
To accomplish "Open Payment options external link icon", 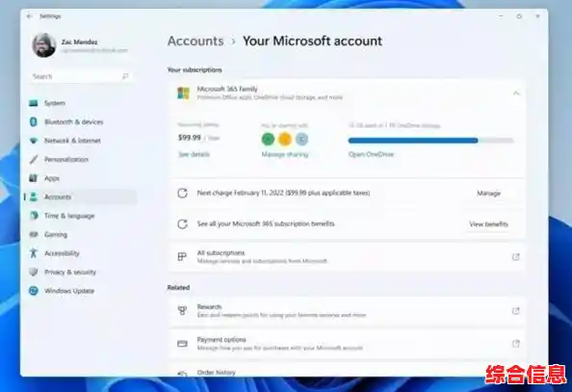I will click(516, 344).
